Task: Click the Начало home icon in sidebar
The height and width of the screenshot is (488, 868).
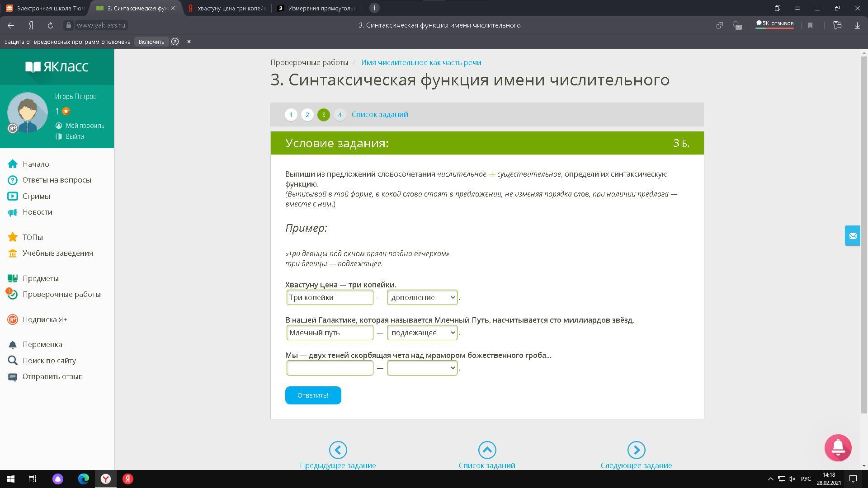Action: (x=13, y=164)
